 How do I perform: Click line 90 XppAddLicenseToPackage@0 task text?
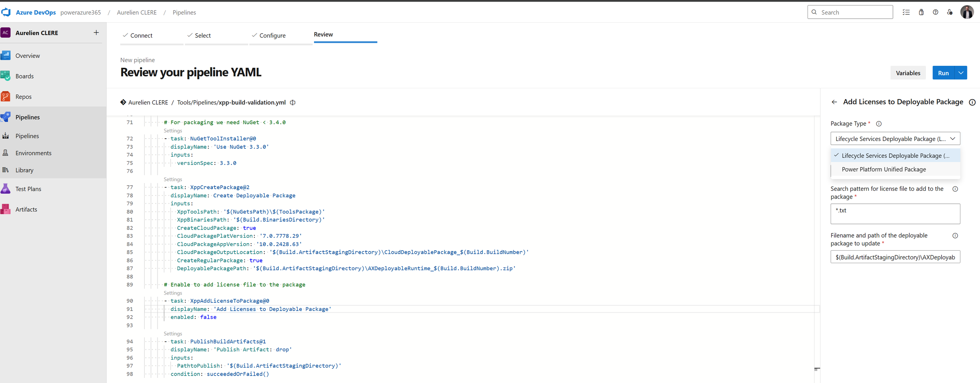coord(229,301)
